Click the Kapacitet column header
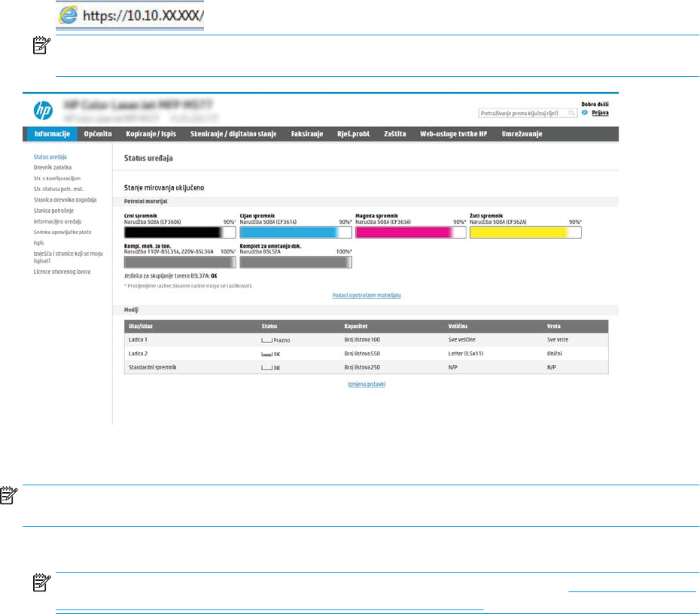Viewport: 700px width, 614px height. [x=356, y=327]
